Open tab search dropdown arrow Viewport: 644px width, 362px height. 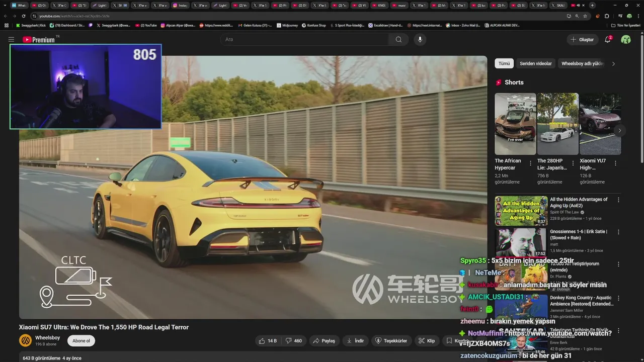pos(5,5)
